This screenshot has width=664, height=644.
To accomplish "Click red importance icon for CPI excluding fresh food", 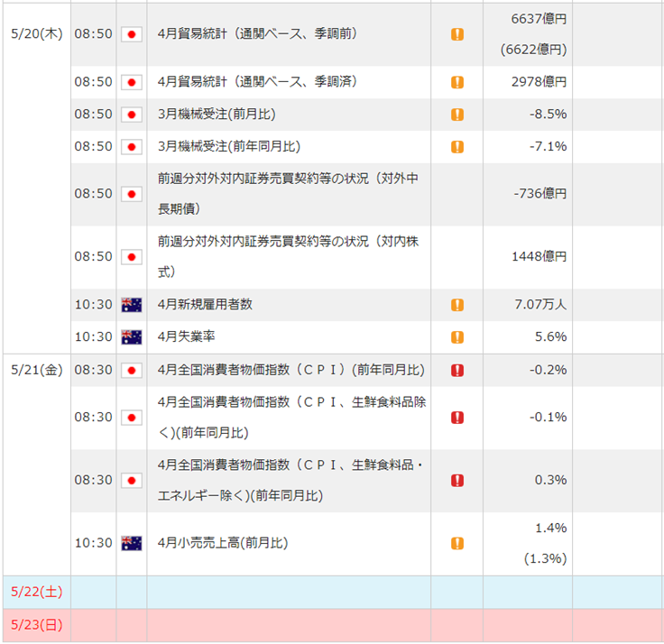I will 456,418.
